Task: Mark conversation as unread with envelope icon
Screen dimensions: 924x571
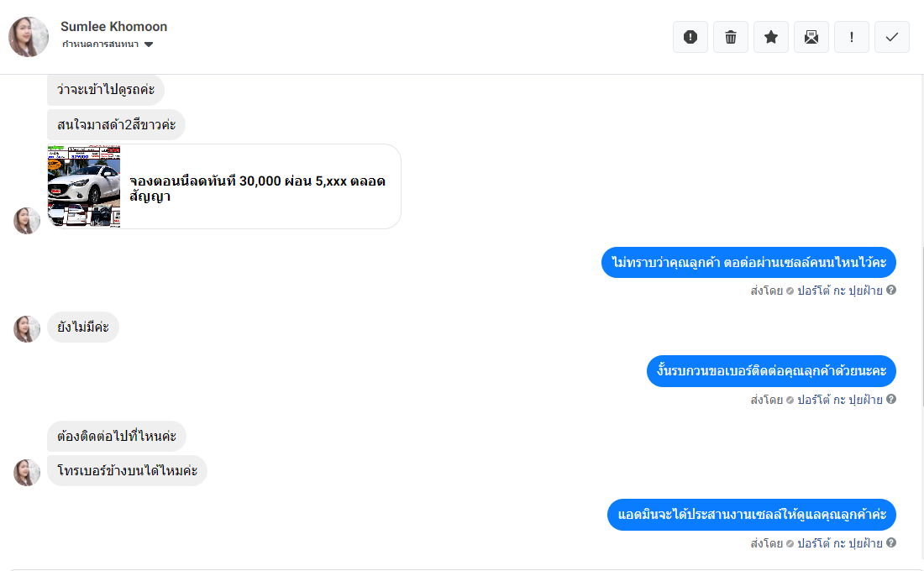Action: pyautogui.click(x=811, y=37)
